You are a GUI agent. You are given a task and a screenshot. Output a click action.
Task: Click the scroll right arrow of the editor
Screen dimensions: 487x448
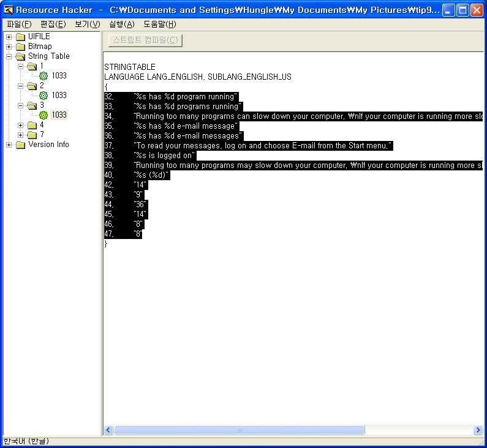478,430
